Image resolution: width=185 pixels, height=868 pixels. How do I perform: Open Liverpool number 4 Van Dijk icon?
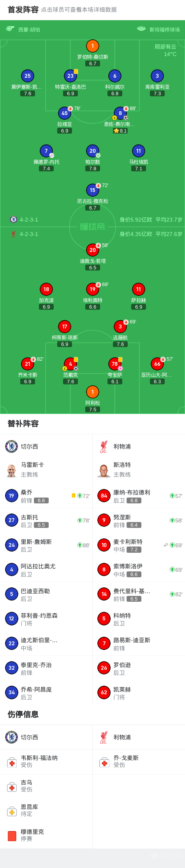tap(70, 364)
